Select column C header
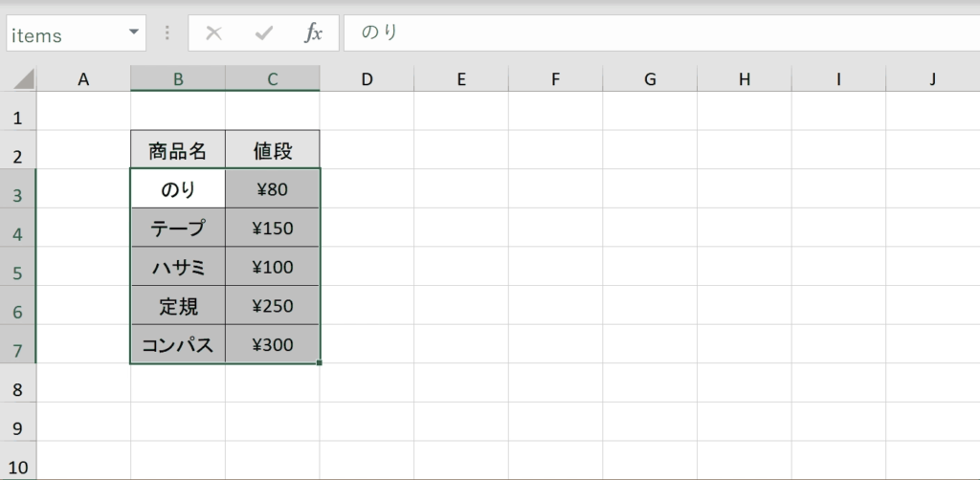The image size is (980, 480). [x=273, y=78]
